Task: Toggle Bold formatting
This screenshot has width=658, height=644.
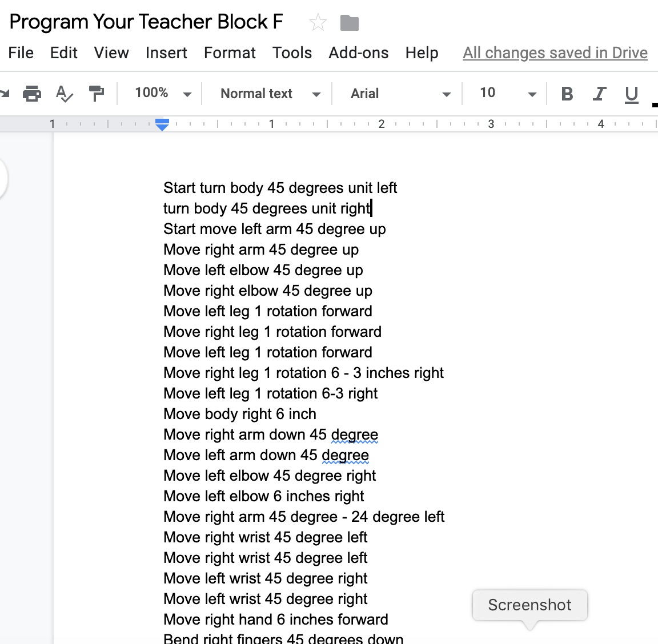Action: 567,93
